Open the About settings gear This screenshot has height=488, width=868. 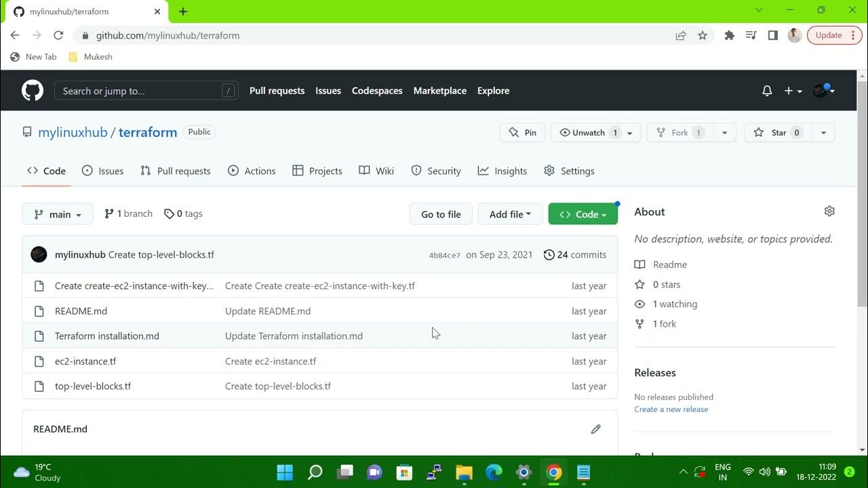coord(829,211)
